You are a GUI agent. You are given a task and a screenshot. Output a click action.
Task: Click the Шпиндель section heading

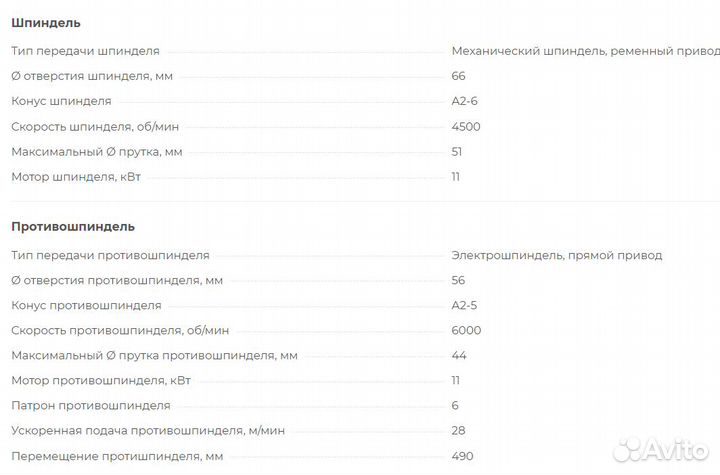click(46, 23)
